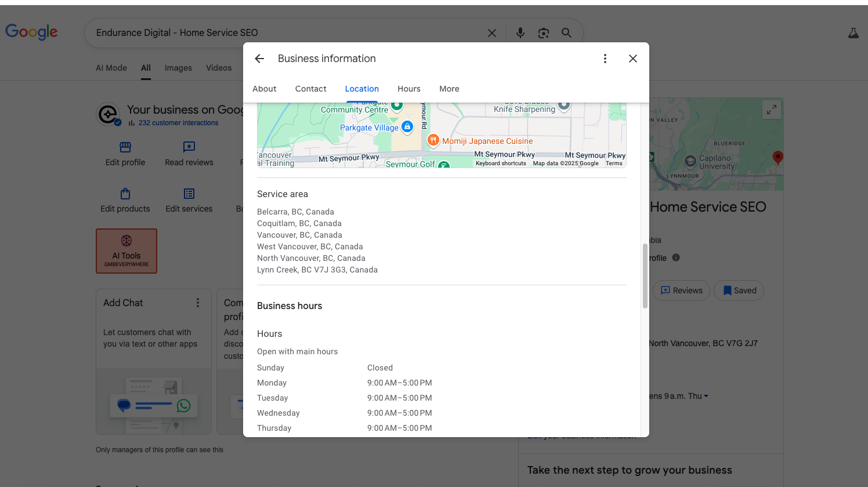Click the Business hours heading
868x487 pixels.
290,306
